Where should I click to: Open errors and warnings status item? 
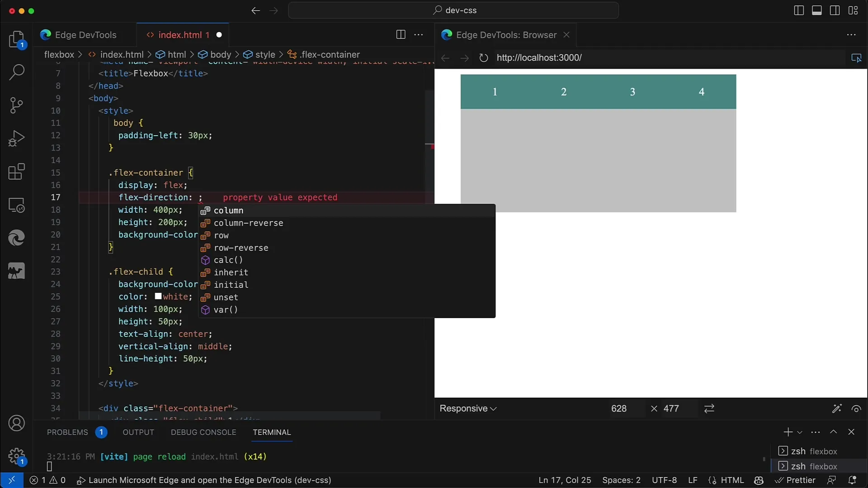[x=47, y=480]
